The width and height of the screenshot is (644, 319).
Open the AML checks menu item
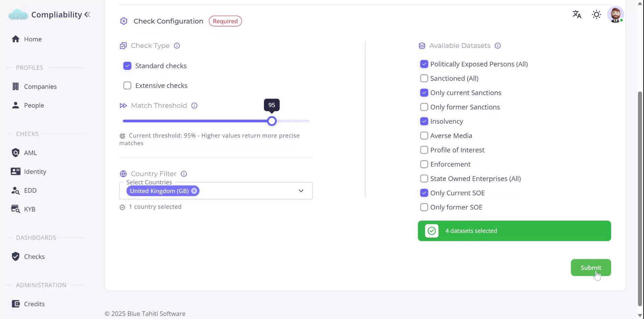[x=30, y=153]
